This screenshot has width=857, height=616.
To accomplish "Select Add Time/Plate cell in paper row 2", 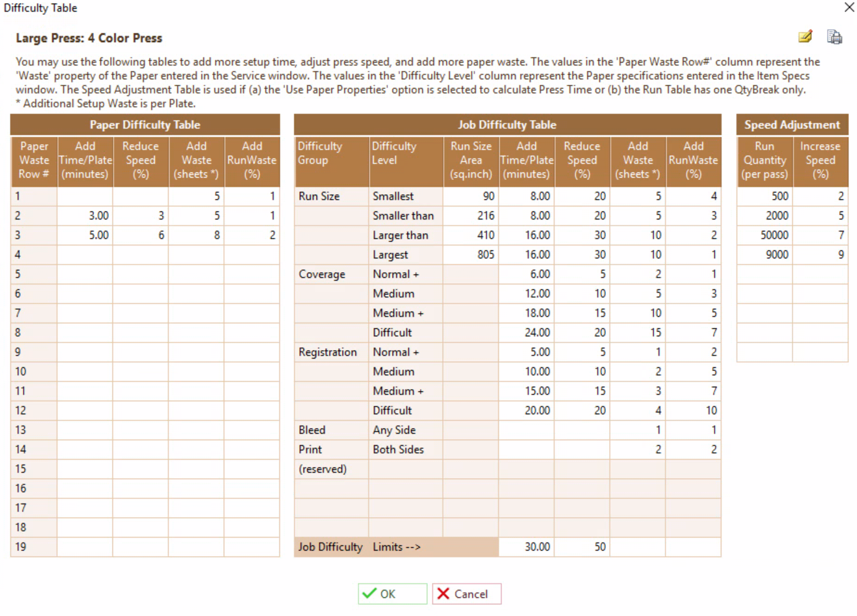I will (85, 216).
